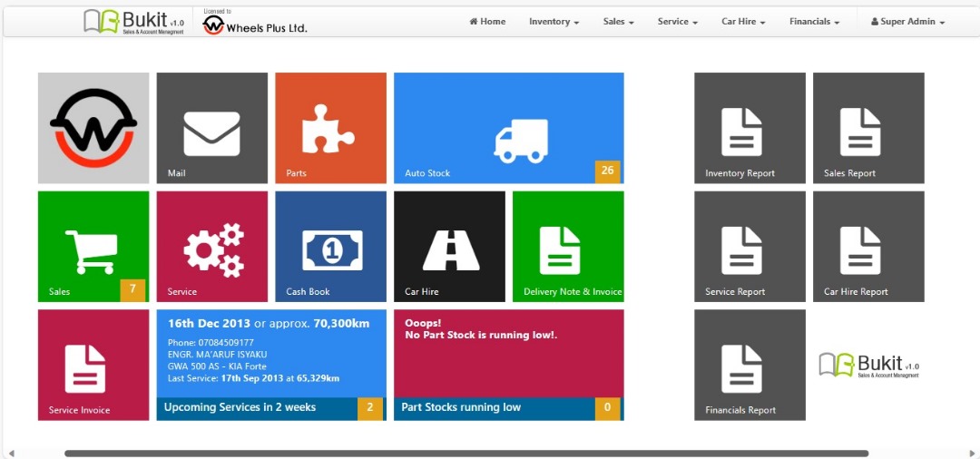Click the horizontal scrollbar at the bottom

click(x=465, y=453)
